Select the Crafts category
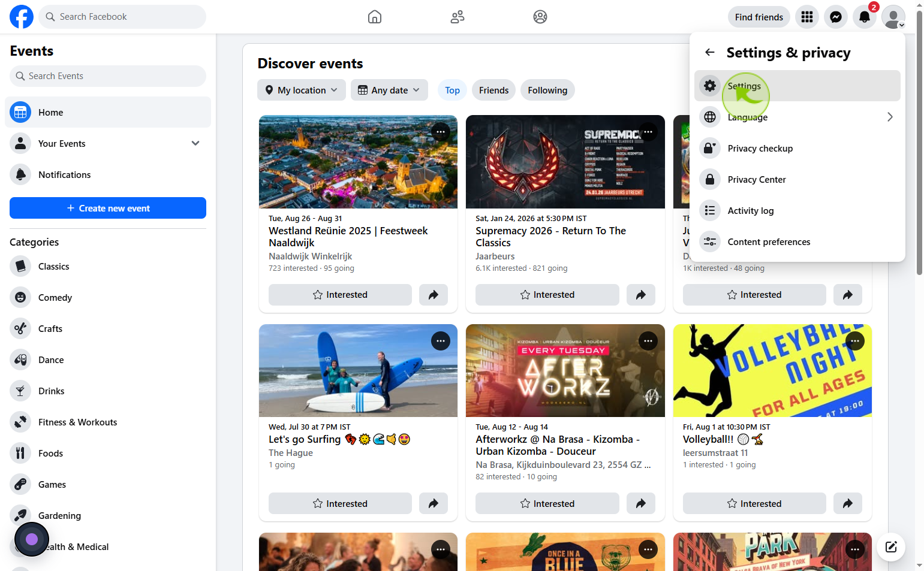924x571 pixels. [108, 328]
